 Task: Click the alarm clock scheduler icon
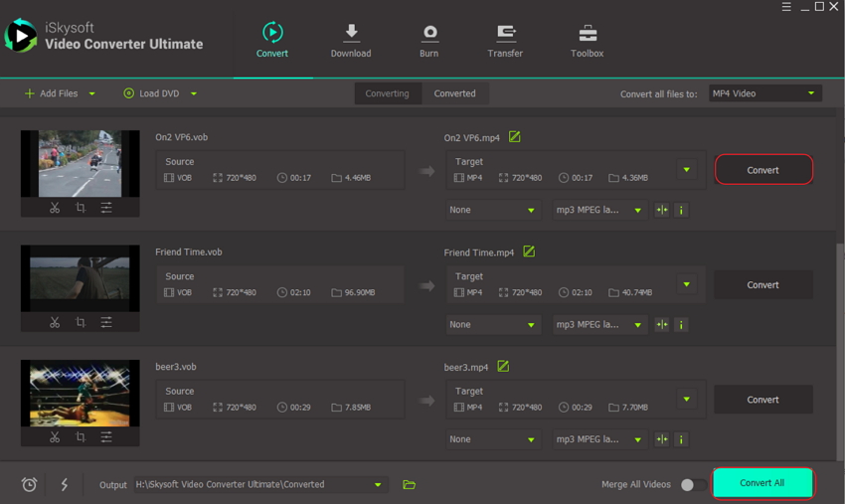tap(30, 484)
